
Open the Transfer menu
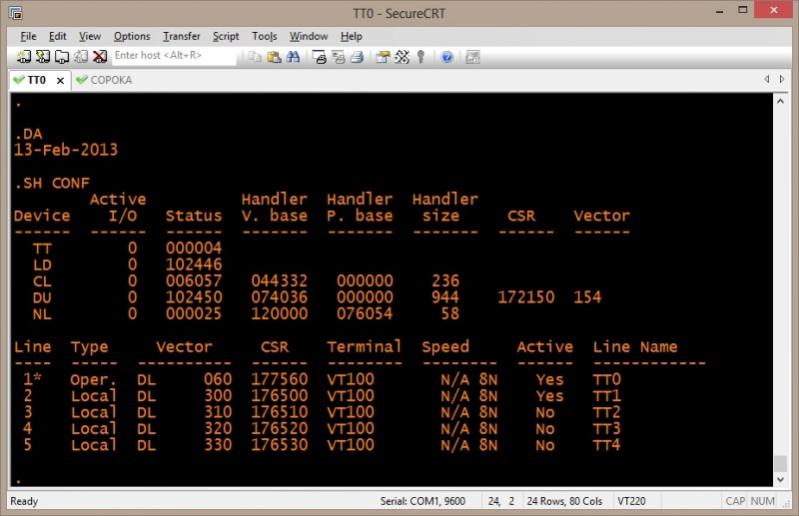[x=181, y=36]
